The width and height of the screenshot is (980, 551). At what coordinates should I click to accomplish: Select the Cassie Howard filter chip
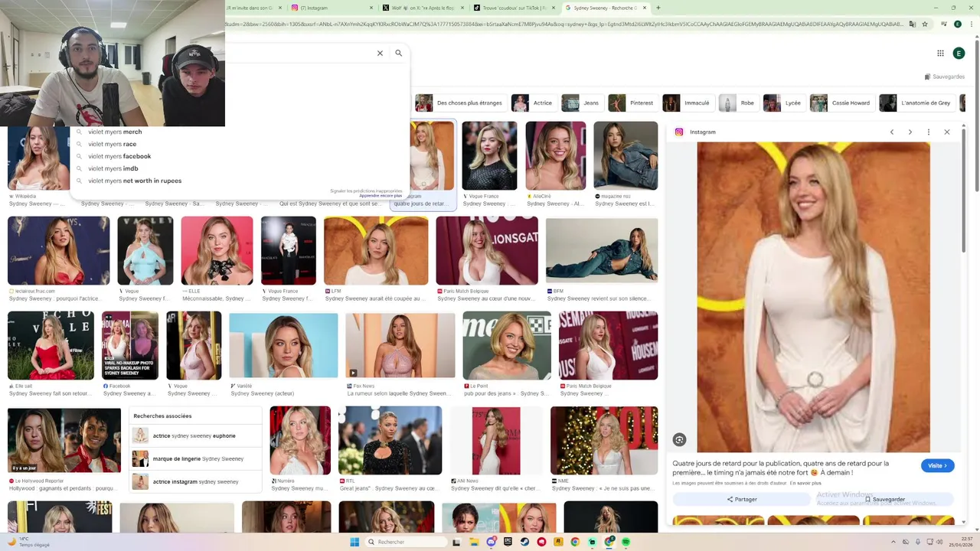841,103
